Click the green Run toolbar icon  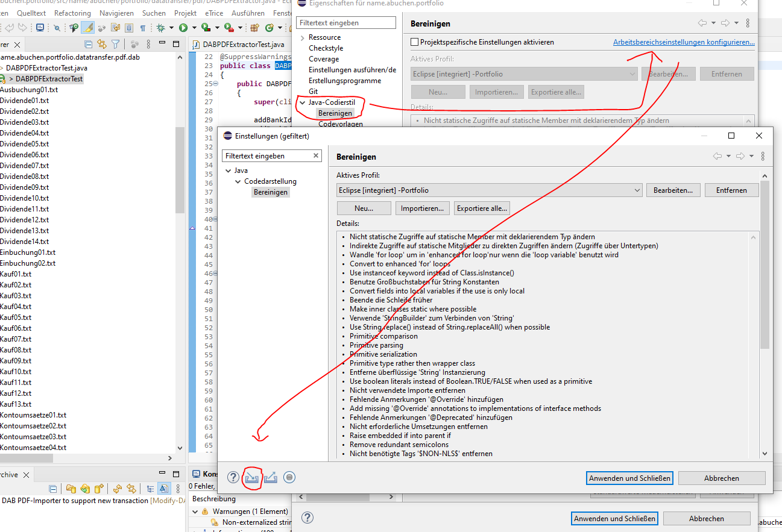tap(183, 28)
